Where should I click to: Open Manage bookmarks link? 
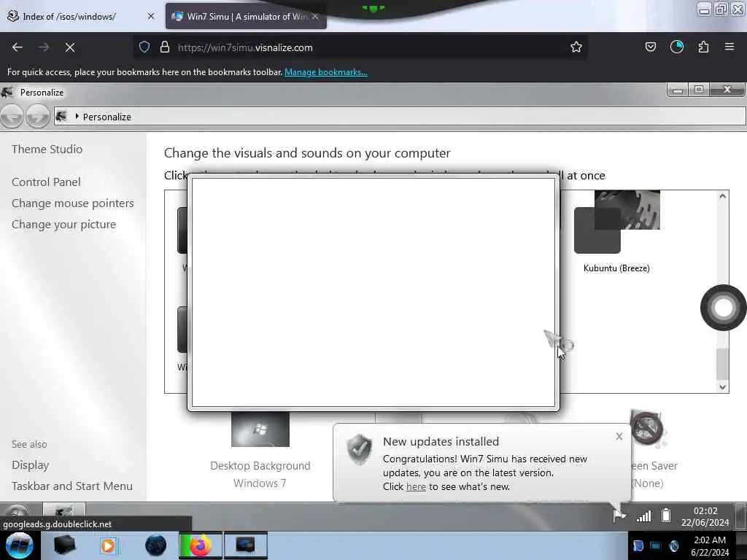coord(326,72)
